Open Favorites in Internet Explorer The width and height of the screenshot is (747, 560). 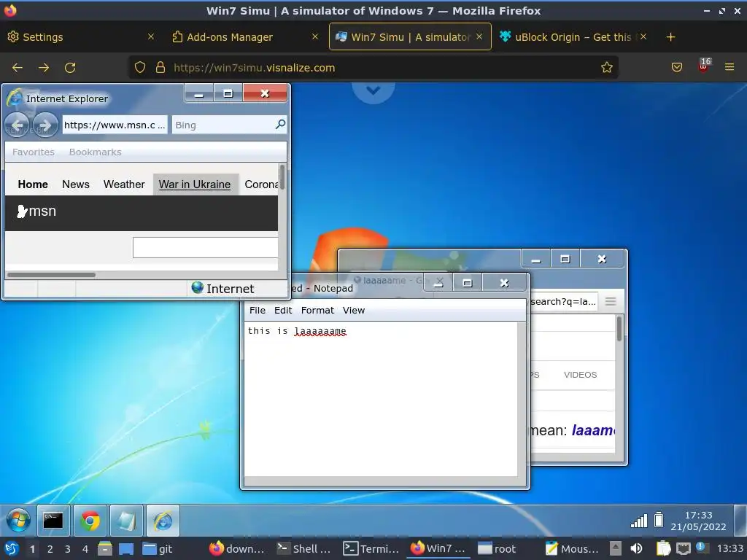click(34, 152)
